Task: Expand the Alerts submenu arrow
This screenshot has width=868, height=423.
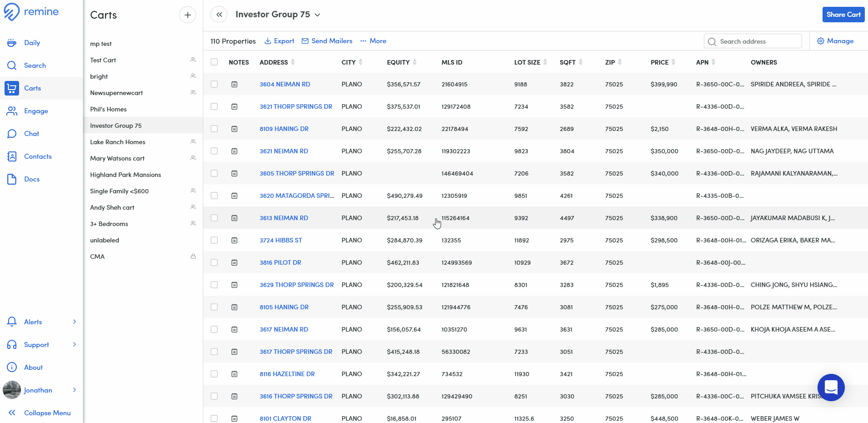Action: [75, 322]
